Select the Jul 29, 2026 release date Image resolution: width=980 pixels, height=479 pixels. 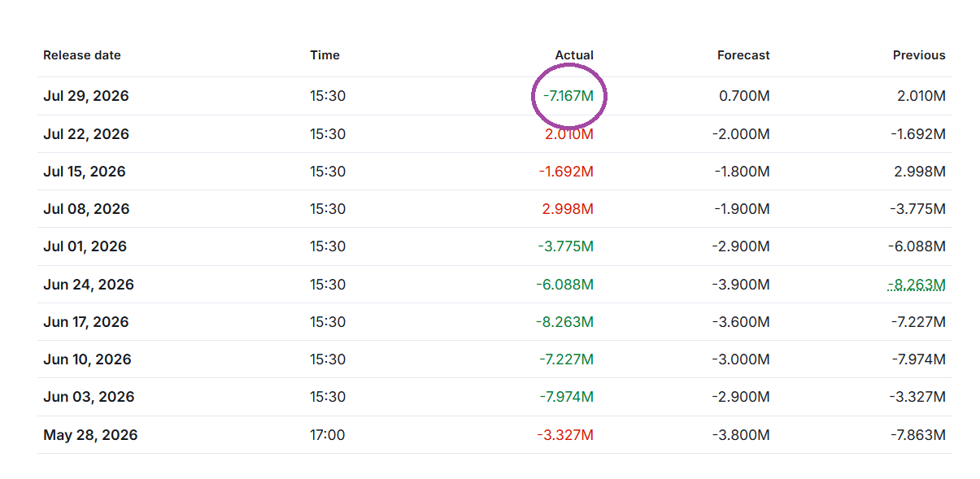click(x=86, y=96)
